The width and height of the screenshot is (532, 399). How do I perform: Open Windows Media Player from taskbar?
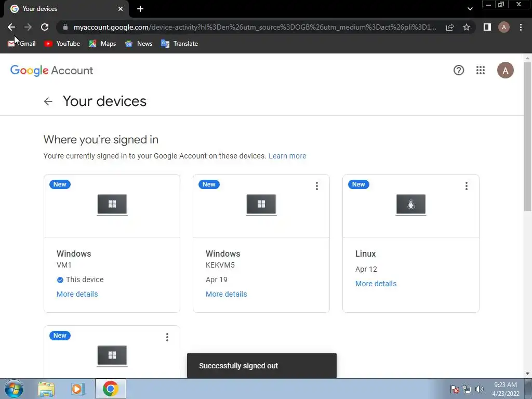point(78,389)
